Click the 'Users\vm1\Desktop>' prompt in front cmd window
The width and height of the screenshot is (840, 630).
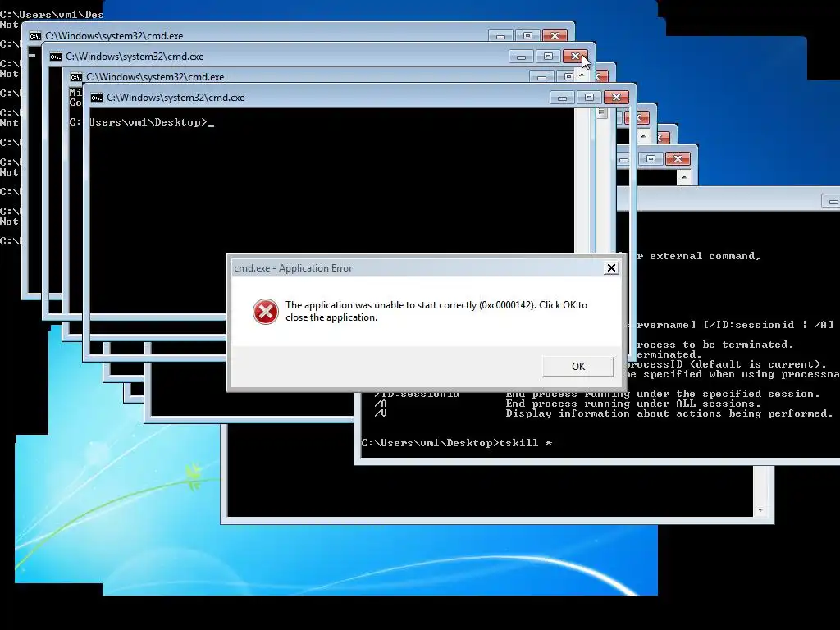pyautogui.click(x=148, y=122)
